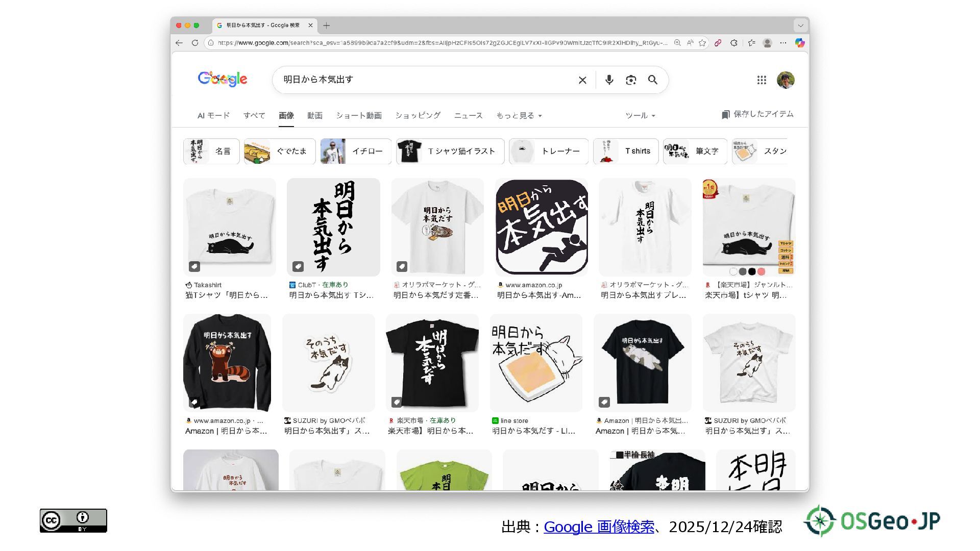
Task: Open Google Lens image search icon
Action: click(631, 80)
